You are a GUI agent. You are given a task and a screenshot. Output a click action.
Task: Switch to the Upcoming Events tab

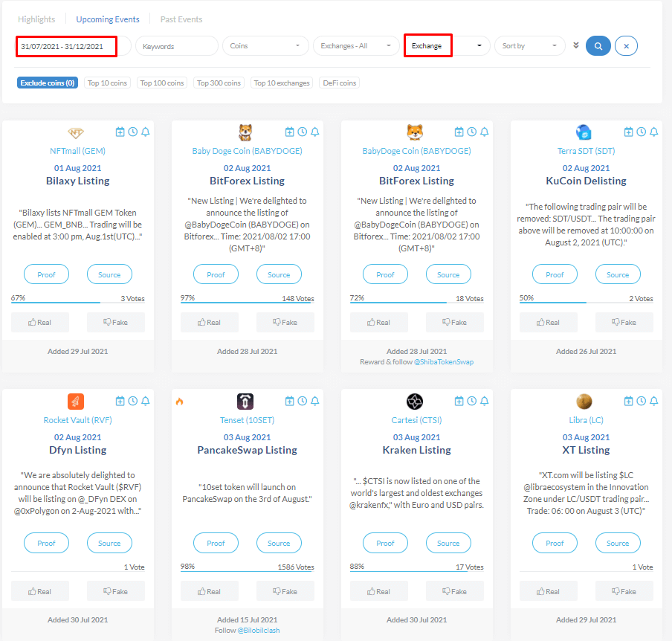[108, 19]
